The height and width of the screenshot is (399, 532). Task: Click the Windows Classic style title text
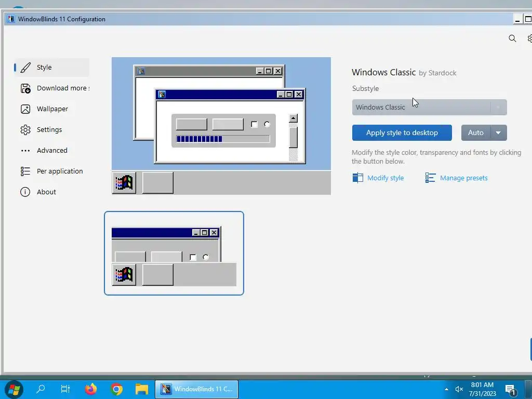click(383, 72)
